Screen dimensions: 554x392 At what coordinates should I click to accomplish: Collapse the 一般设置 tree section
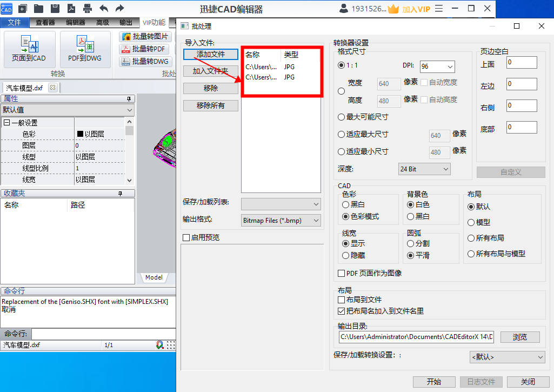[6, 123]
